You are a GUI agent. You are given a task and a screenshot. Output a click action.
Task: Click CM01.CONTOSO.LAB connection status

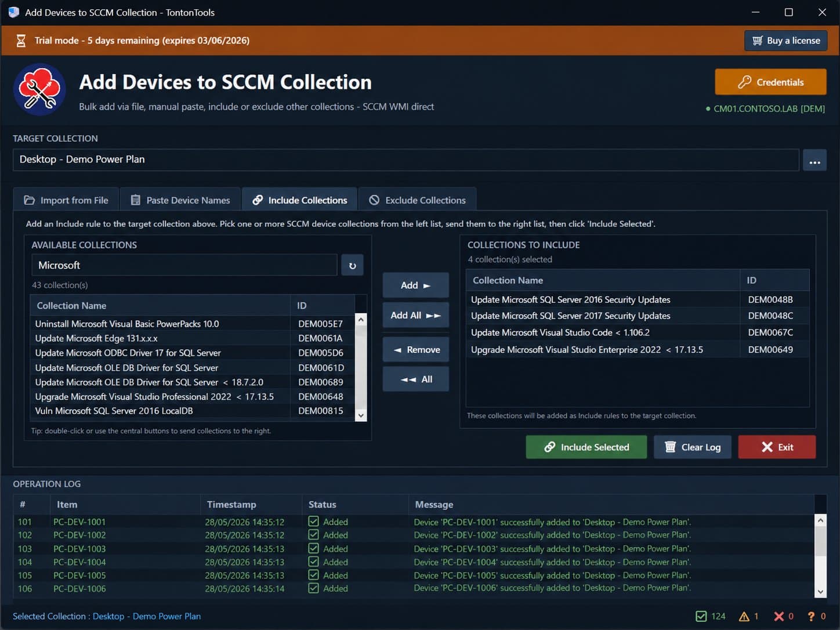[765, 108]
